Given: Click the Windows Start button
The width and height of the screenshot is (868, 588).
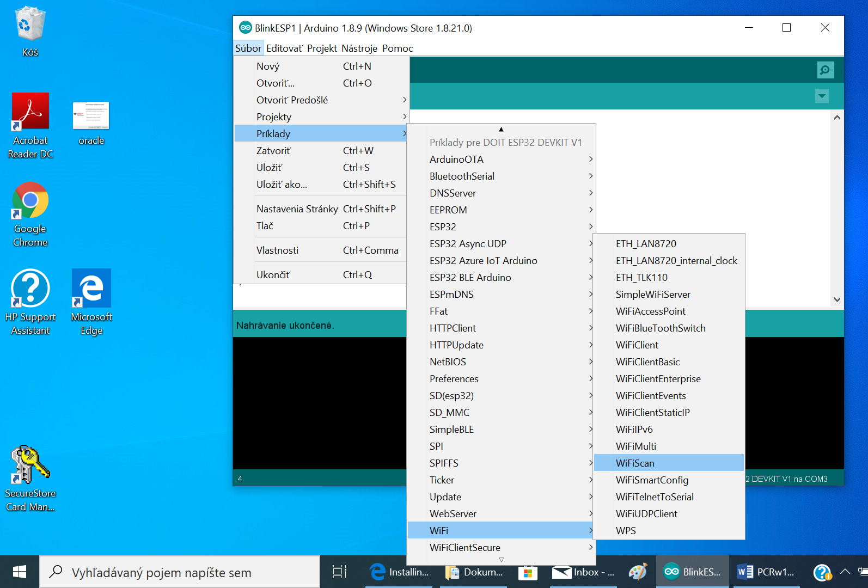Looking at the screenshot, I should pyautogui.click(x=20, y=572).
